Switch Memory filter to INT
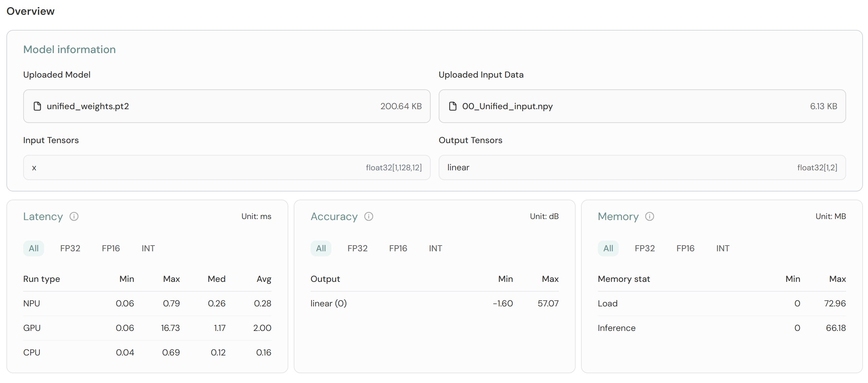 pos(722,248)
